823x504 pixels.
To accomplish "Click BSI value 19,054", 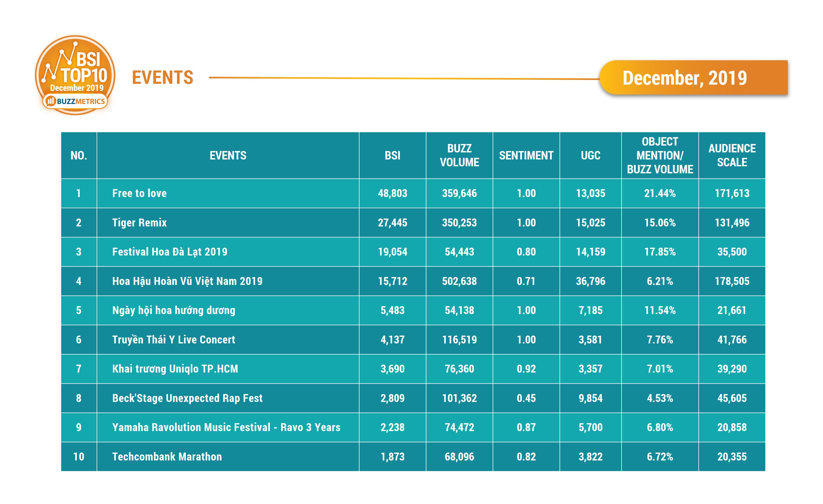I will point(392,252).
